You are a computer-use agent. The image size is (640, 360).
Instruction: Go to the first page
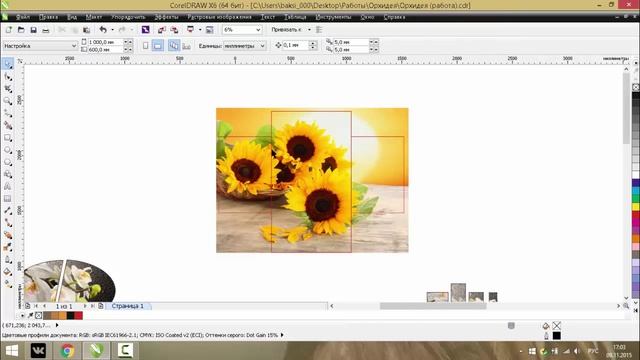click(x=36, y=306)
